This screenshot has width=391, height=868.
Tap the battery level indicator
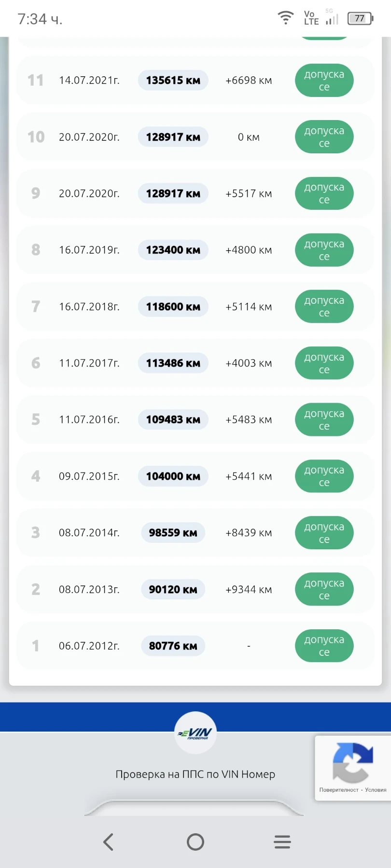pos(360,19)
